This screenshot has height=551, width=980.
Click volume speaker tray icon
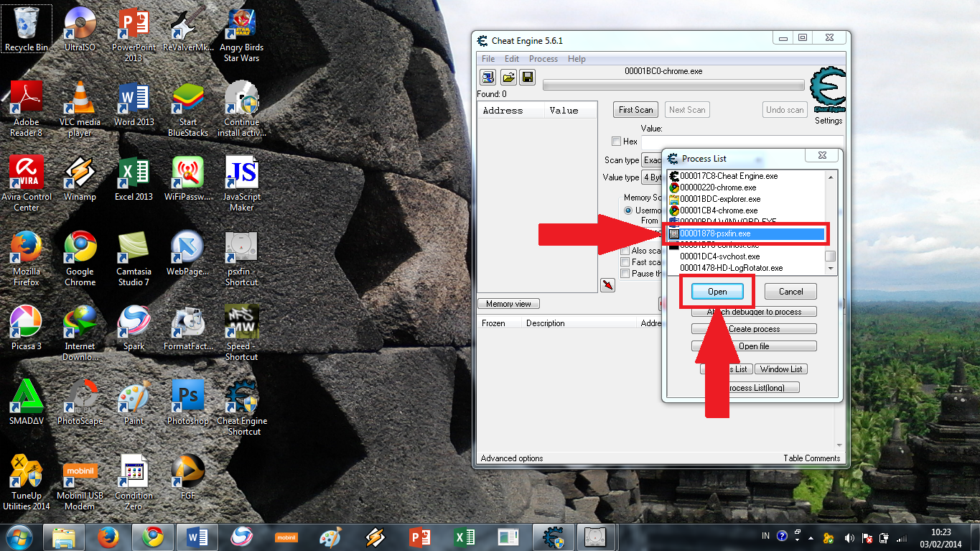(849, 537)
